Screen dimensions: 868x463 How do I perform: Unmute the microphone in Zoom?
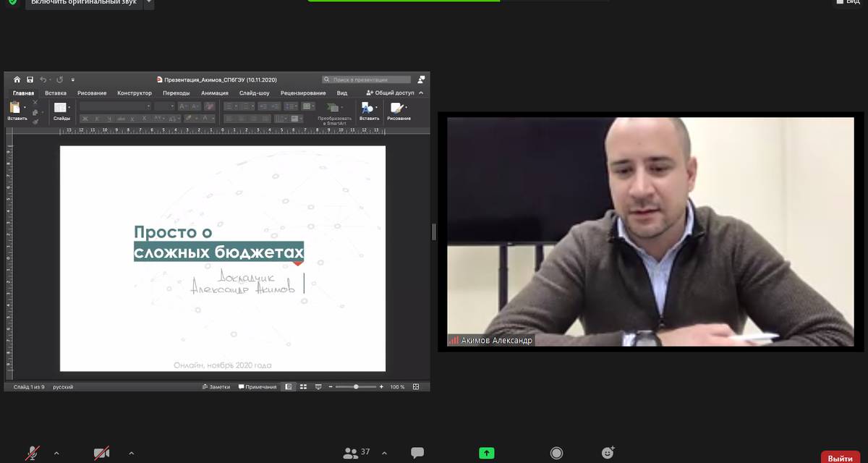point(33,453)
